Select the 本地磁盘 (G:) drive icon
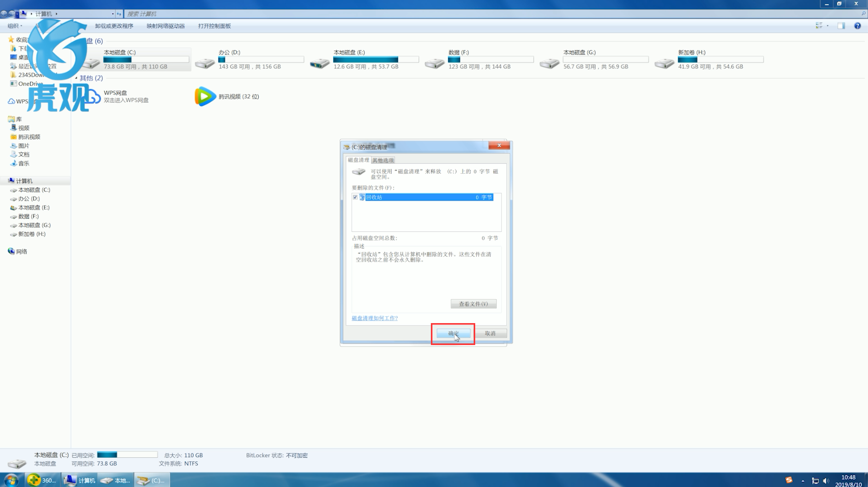Screen dimensions: 868x487 pyautogui.click(x=549, y=63)
